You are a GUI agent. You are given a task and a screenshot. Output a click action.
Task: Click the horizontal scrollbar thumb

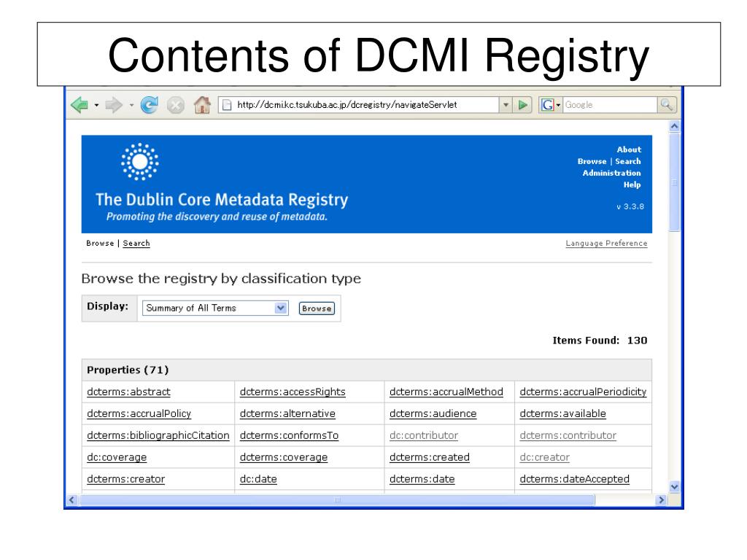pyautogui.click(x=337, y=500)
